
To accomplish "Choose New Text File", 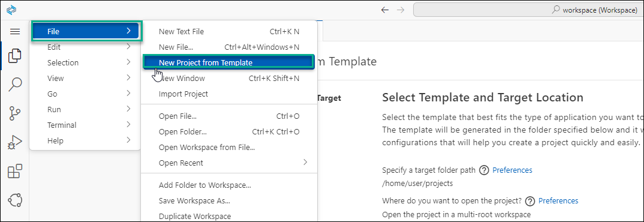I will [x=229, y=31].
